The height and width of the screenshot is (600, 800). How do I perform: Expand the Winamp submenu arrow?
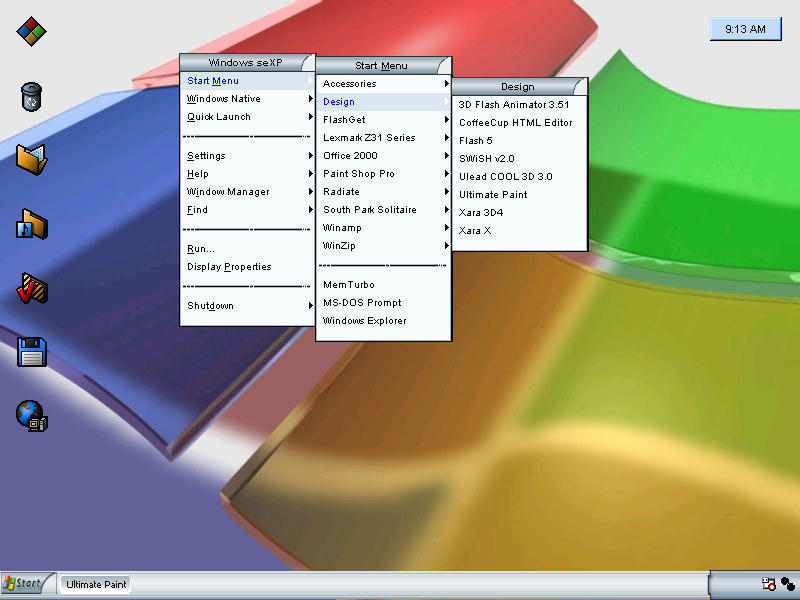(x=446, y=228)
